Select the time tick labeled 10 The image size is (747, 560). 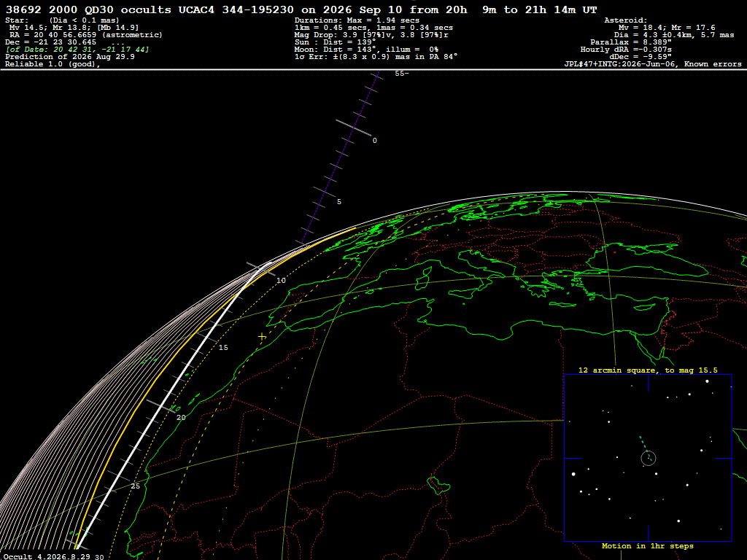click(281, 281)
